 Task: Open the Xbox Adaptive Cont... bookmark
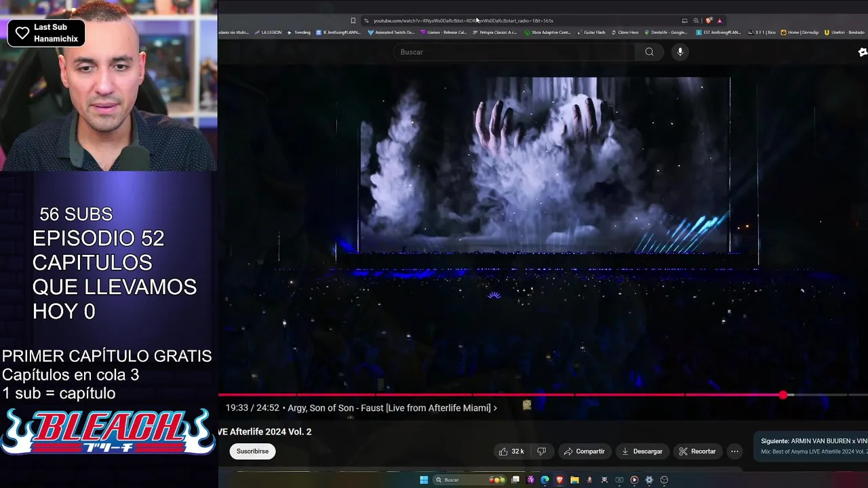click(x=548, y=33)
